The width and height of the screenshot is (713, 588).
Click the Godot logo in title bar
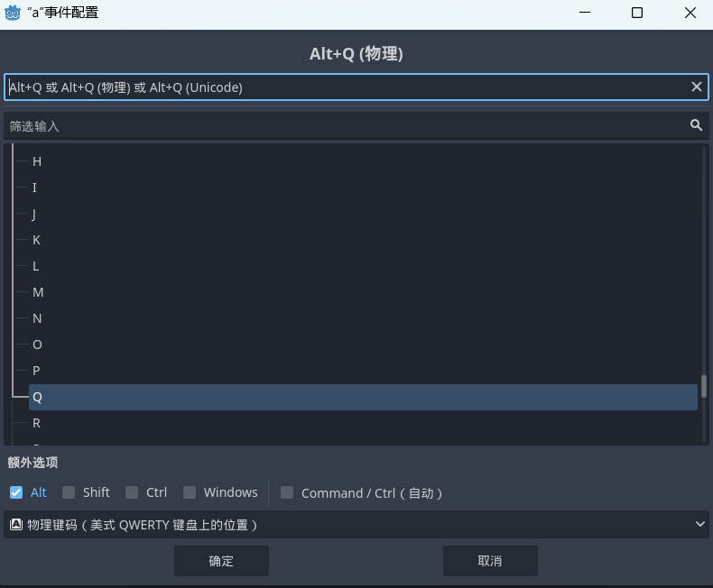pyautogui.click(x=14, y=13)
